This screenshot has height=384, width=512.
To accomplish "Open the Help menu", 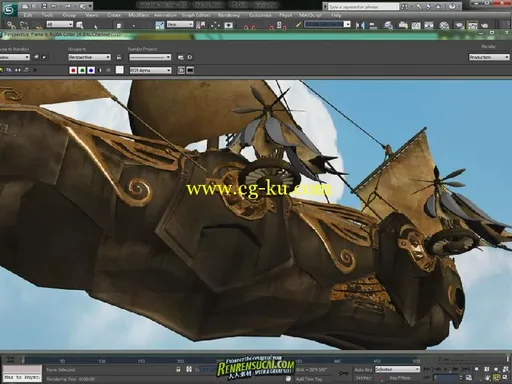I will point(336,15).
